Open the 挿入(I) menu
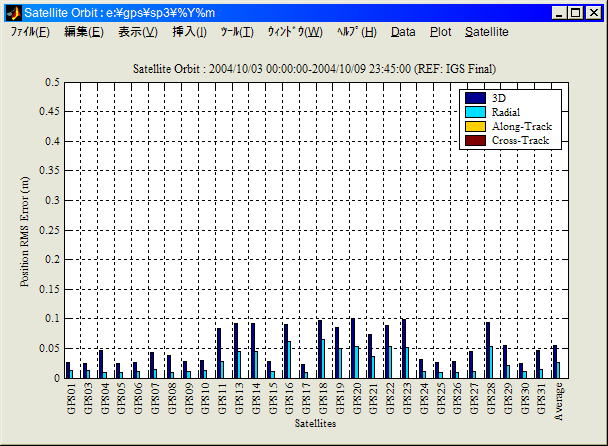Viewport: 608px width, 446px height. click(189, 32)
